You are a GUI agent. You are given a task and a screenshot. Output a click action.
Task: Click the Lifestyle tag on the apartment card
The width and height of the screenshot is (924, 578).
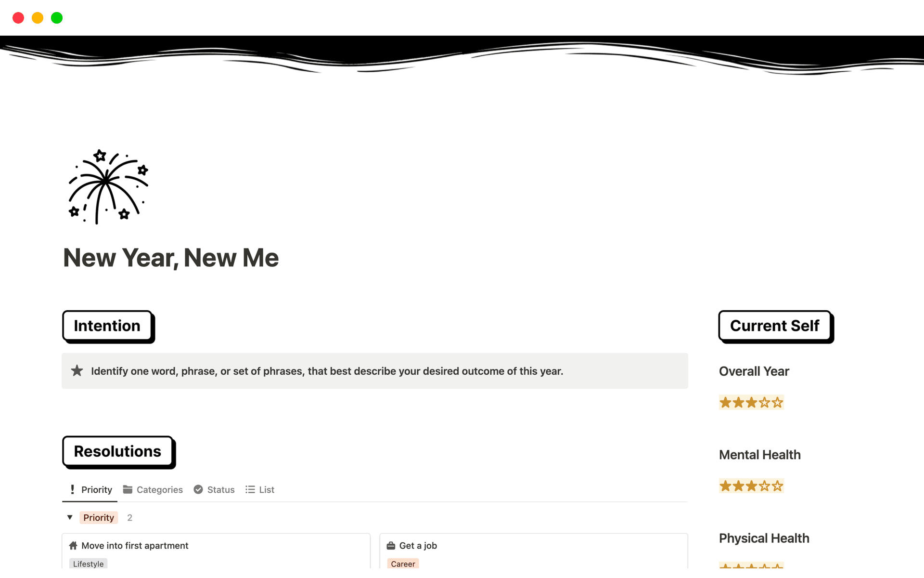coord(88,564)
